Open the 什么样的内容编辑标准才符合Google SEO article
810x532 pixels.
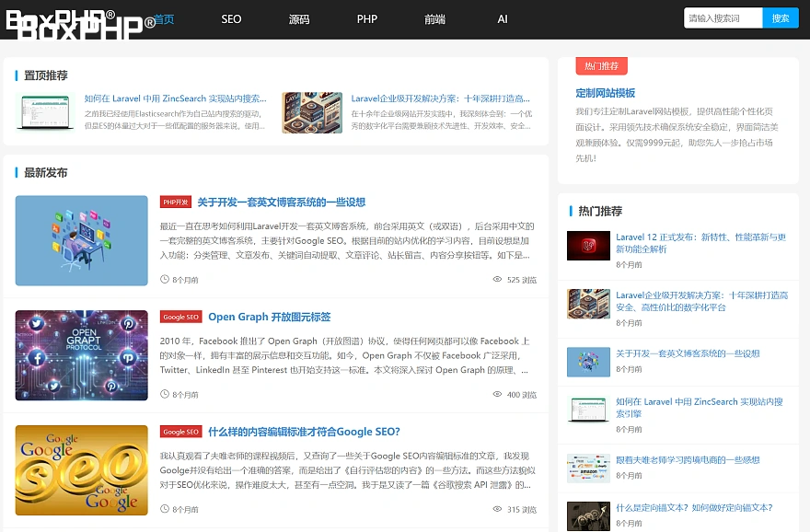pyautogui.click(x=304, y=432)
